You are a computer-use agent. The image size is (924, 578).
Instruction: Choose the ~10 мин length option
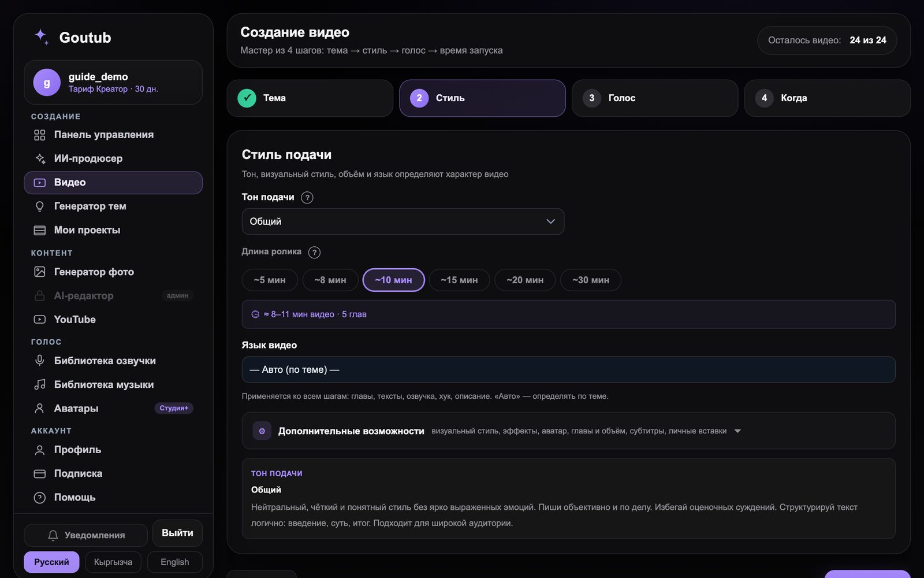tap(393, 280)
